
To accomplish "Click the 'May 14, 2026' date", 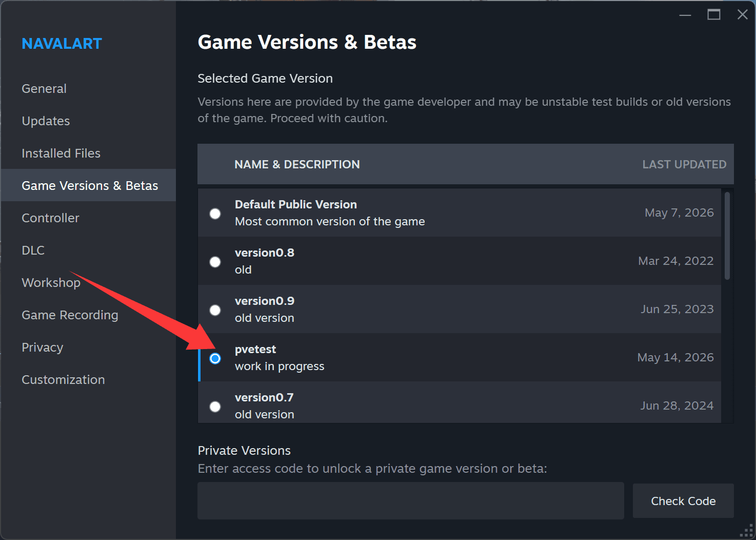I will tap(675, 357).
